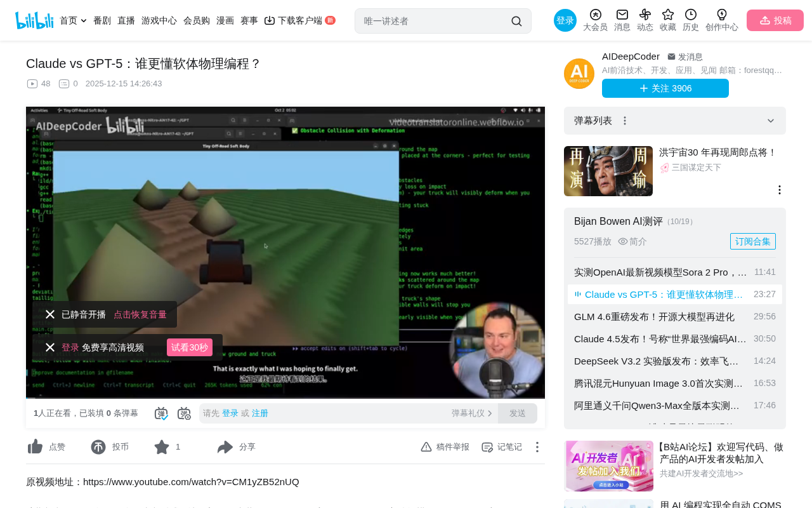This screenshot has height=508, width=812.
Task: Play 阿里通义千问Qwen3-Max video
Action: (675, 405)
